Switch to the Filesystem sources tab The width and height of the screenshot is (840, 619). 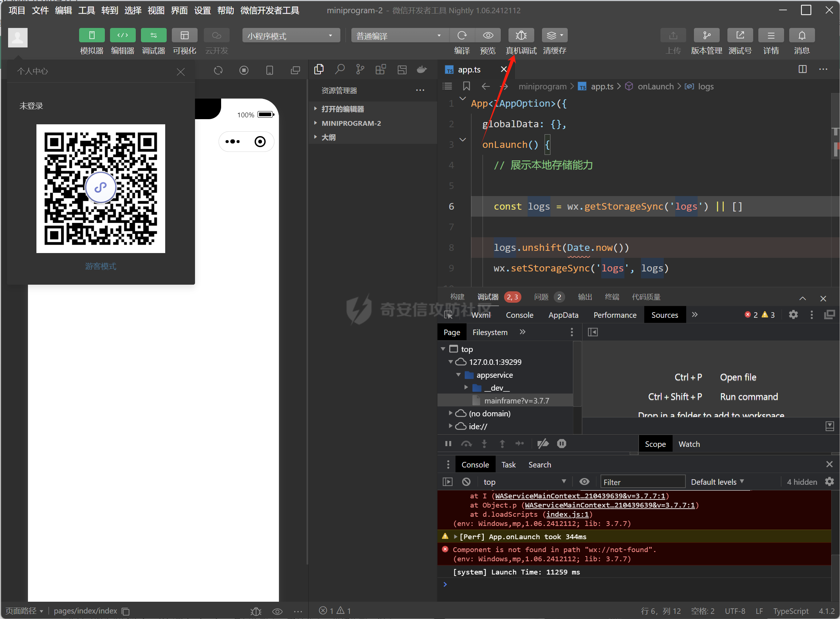click(489, 332)
